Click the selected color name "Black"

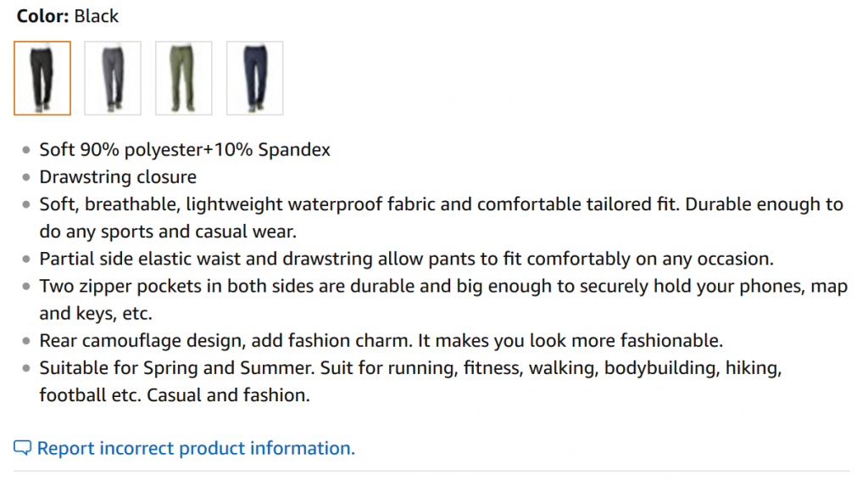[x=97, y=16]
